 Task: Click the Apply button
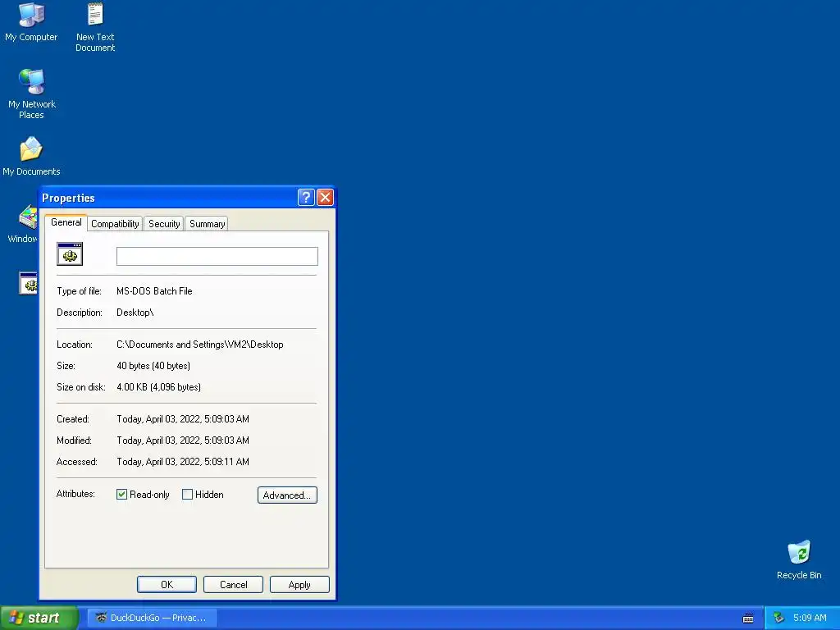(299, 584)
